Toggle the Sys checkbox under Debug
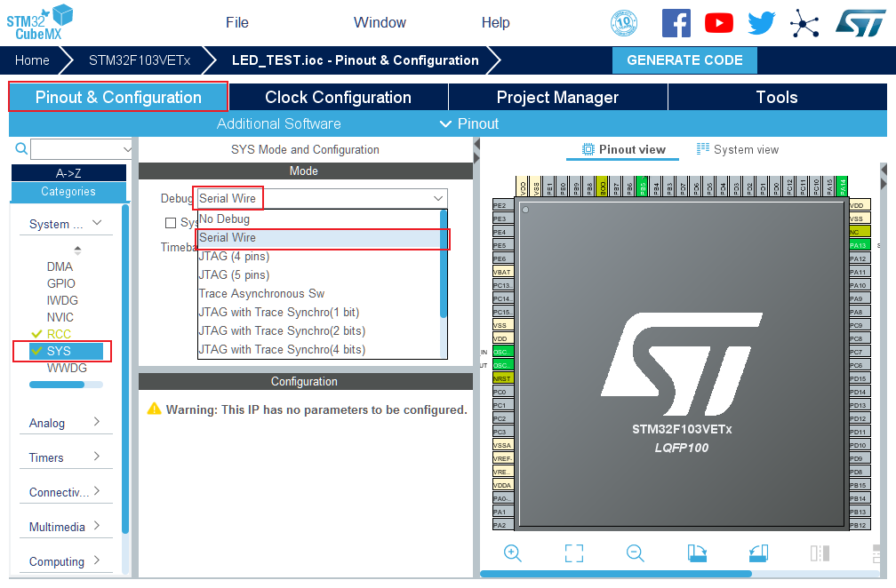896x588 pixels. pyautogui.click(x=171, y=223)
